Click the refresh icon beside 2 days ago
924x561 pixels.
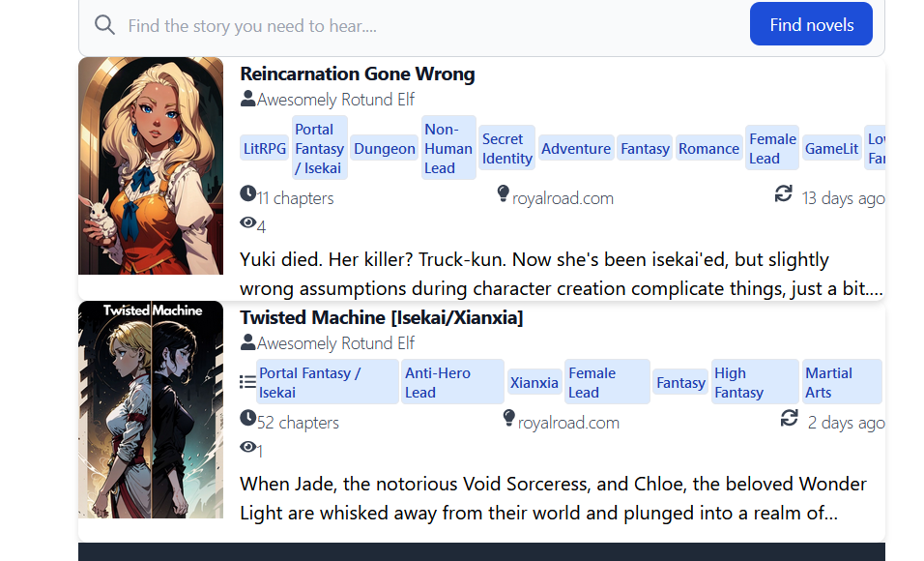tap(790, 419)
